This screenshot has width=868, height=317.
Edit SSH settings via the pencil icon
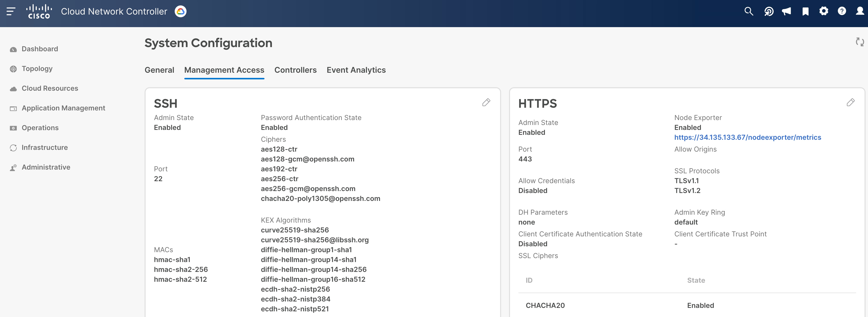[486, 102]
